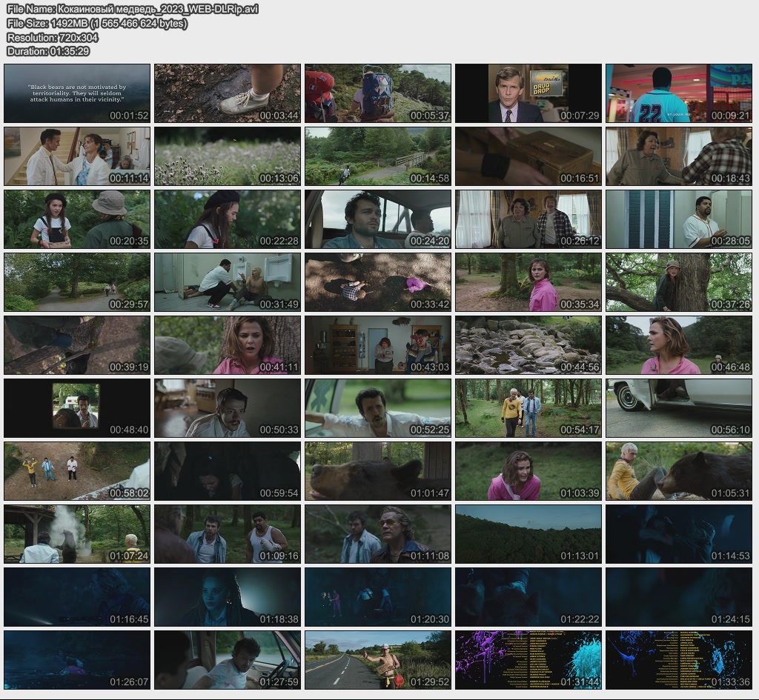Select the sneaker in mud frame at 00:03:44

pos(228,93)
